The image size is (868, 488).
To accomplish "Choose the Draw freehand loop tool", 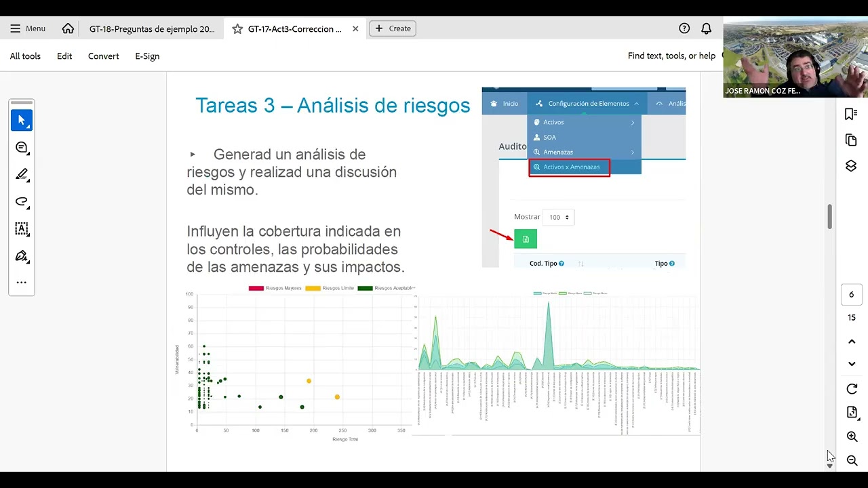I will (22, 202).
